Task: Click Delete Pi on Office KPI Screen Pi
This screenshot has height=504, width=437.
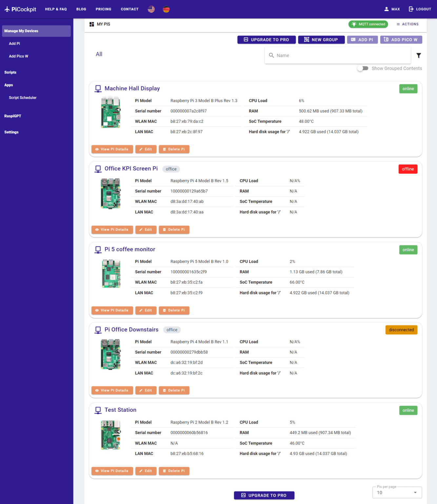Action: tap(174, 229)
